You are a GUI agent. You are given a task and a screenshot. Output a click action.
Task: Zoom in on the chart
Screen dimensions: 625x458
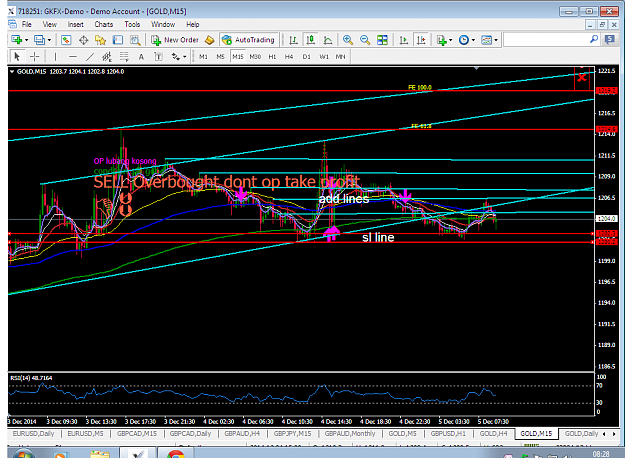pyautogui.click(x=348, y=40)
